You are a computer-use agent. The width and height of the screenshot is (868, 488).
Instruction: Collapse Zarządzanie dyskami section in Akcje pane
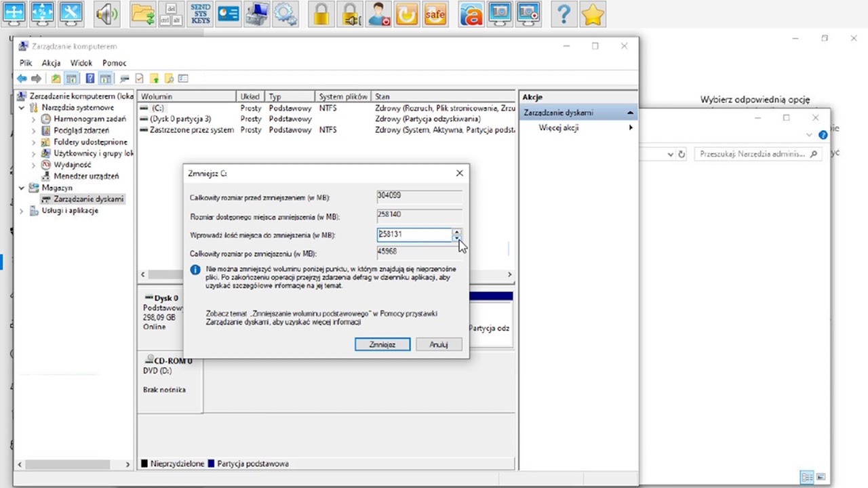tap(630, 113)
